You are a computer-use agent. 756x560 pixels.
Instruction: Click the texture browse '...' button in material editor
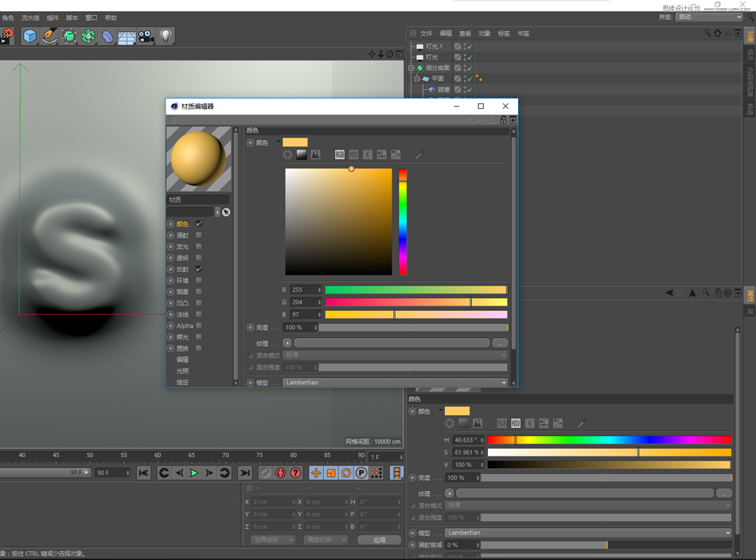pyautogui.click(x=500, y=343)
